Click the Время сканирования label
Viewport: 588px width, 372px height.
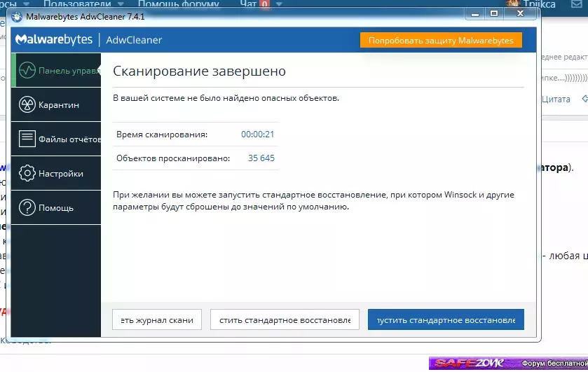(x=162, y=135)
